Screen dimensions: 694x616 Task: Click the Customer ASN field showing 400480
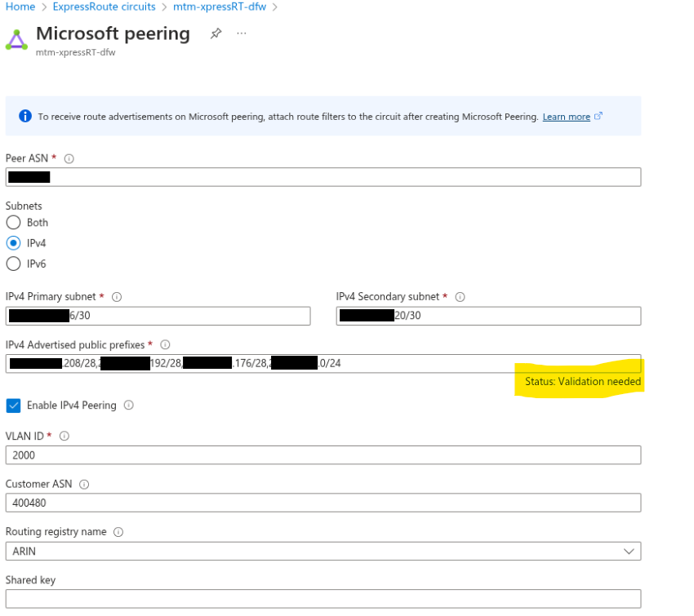(x=323, y=503)
